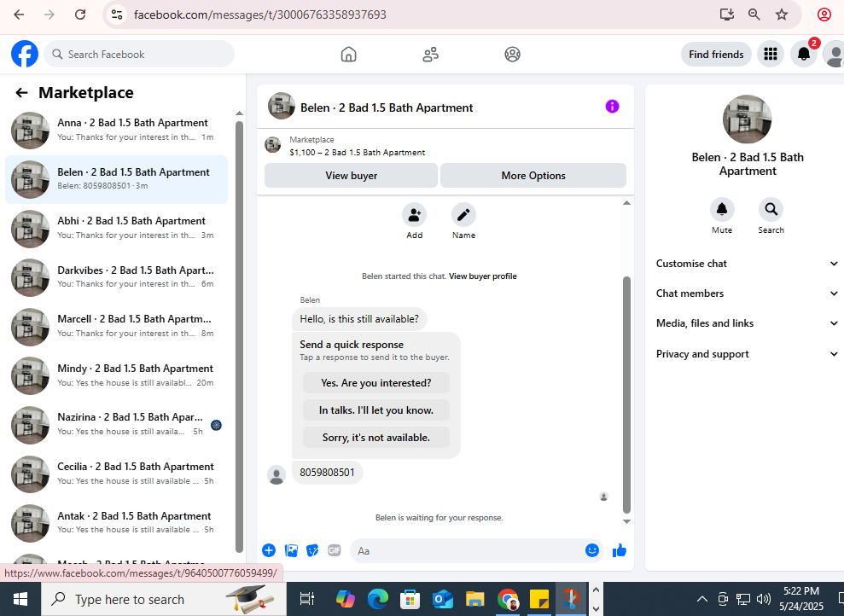Expand Media, files and links section
Screen dimensions: 844x616
747,323
